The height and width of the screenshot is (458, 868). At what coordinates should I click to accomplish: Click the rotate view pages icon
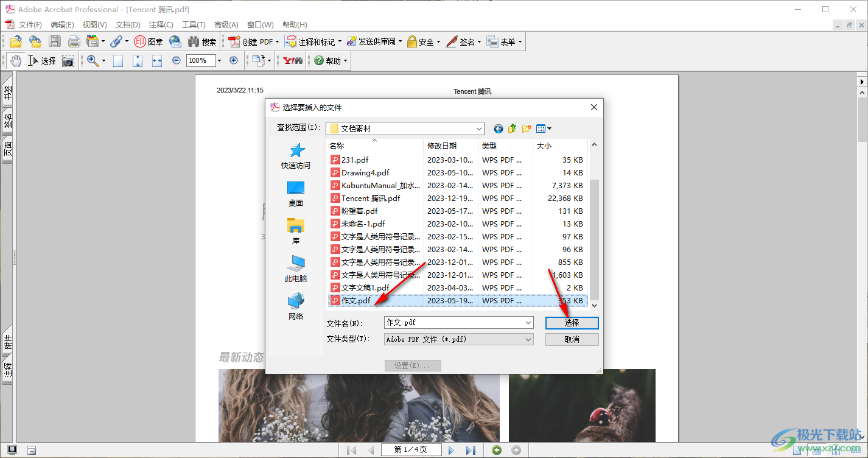coord(259,60)
